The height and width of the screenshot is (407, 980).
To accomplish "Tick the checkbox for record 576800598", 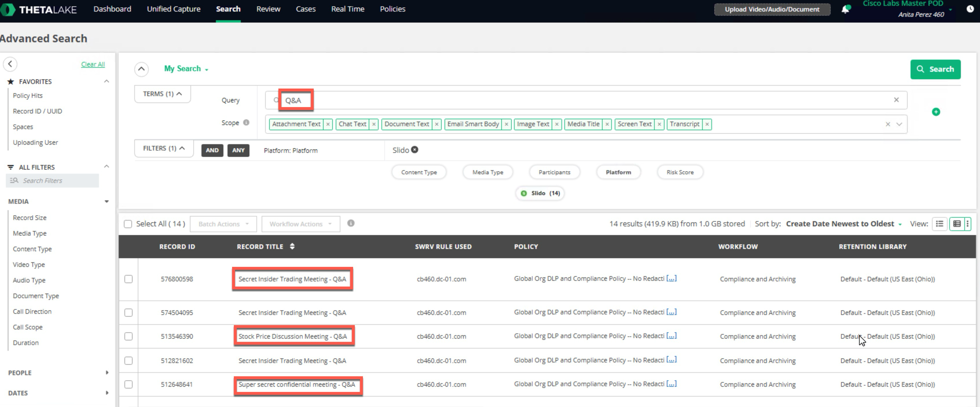I will pyautogui.click(x=129, y=279).
